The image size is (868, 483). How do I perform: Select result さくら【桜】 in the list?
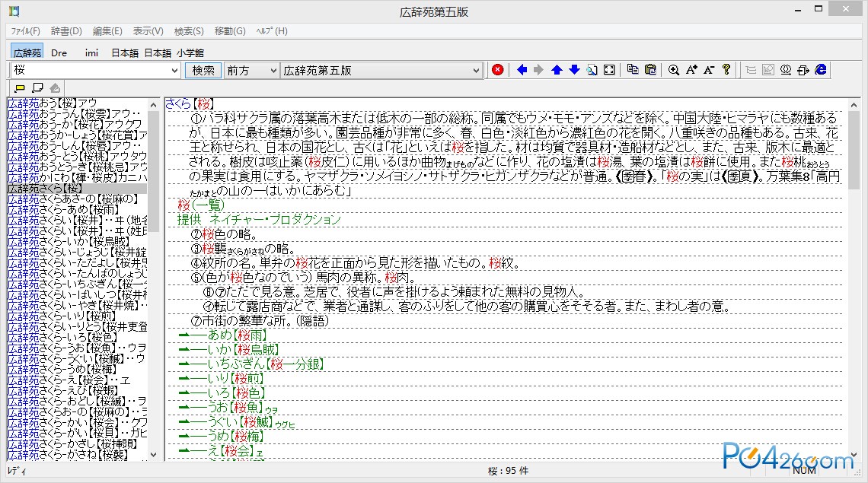click(x=77, y=189)
